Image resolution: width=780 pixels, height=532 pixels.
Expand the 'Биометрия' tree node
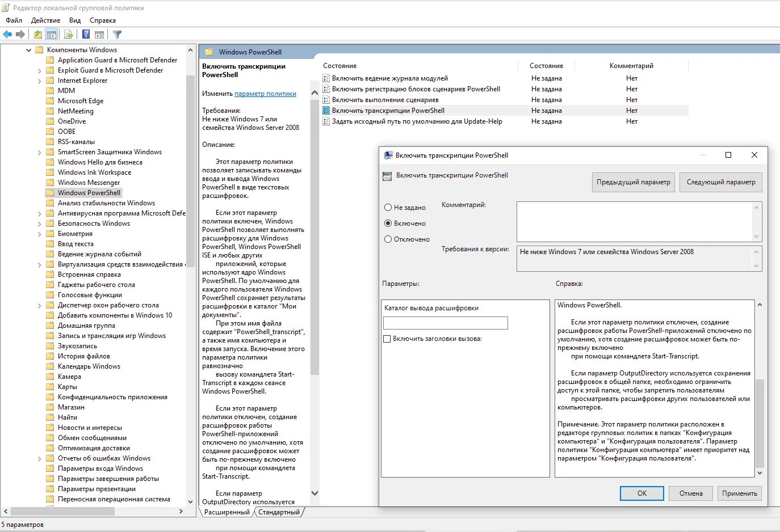coord(39,234)
